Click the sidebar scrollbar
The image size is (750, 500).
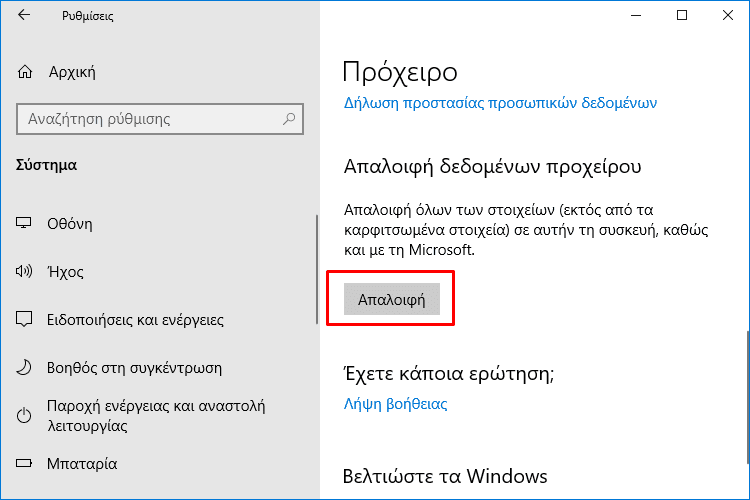click(317, 270)
